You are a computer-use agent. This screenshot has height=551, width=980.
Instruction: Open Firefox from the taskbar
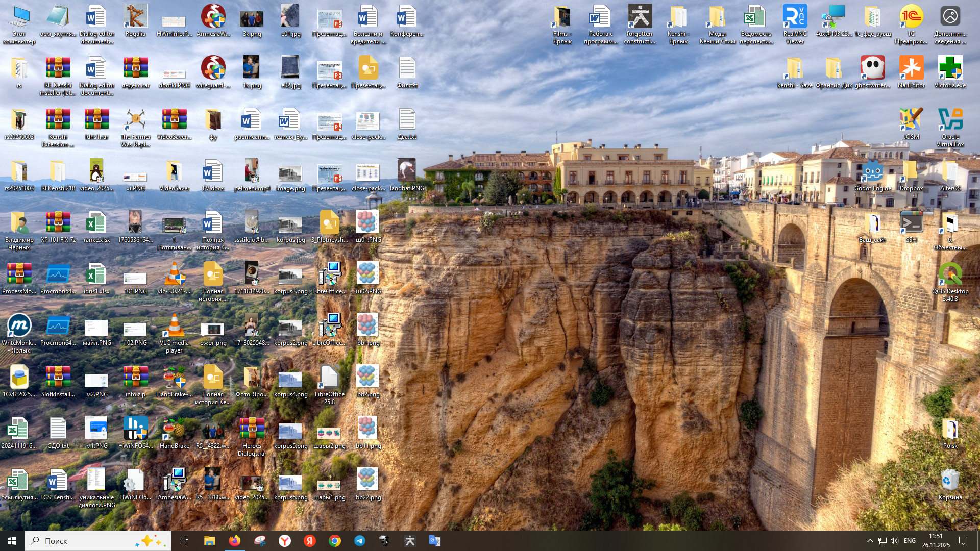(x=234, y=541)
